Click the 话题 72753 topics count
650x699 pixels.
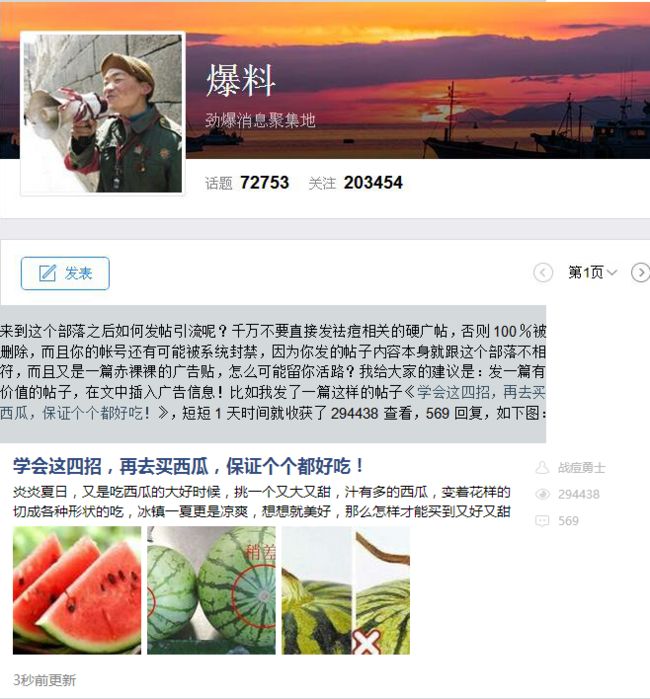pyautogui.click(x=247, y=183)
